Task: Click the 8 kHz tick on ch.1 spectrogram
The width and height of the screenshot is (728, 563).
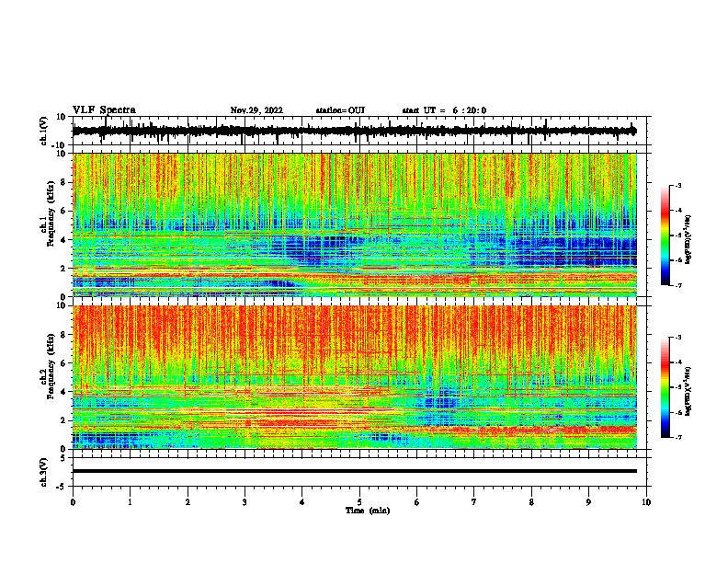Action: click(x=64, y=182)
